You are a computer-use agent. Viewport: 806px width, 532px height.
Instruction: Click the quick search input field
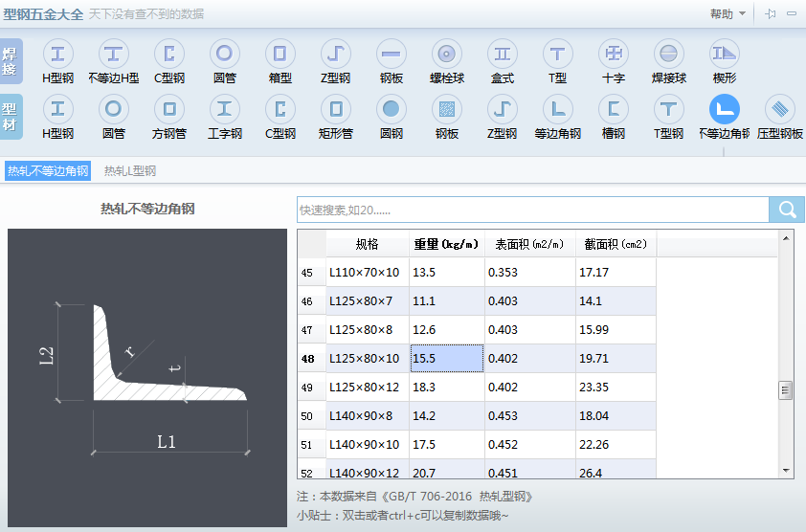click(x=533, y=210)
